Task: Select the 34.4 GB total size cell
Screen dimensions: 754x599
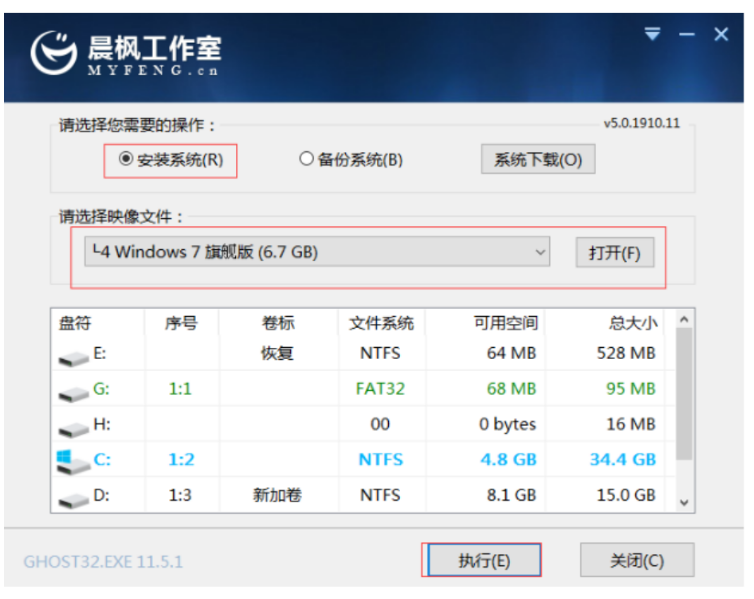Action: tap(623, 460)
